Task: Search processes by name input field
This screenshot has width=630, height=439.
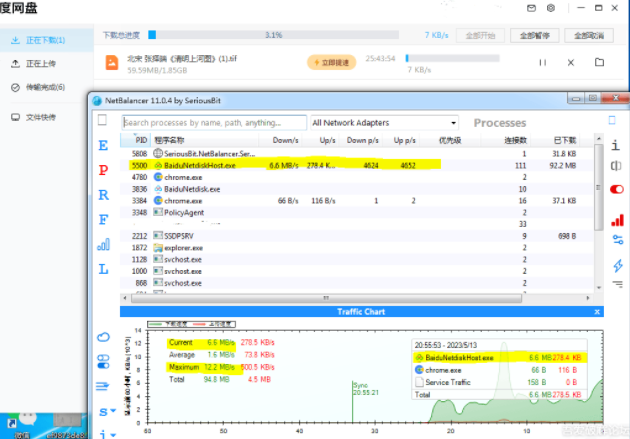Action: tap(214, 123)
